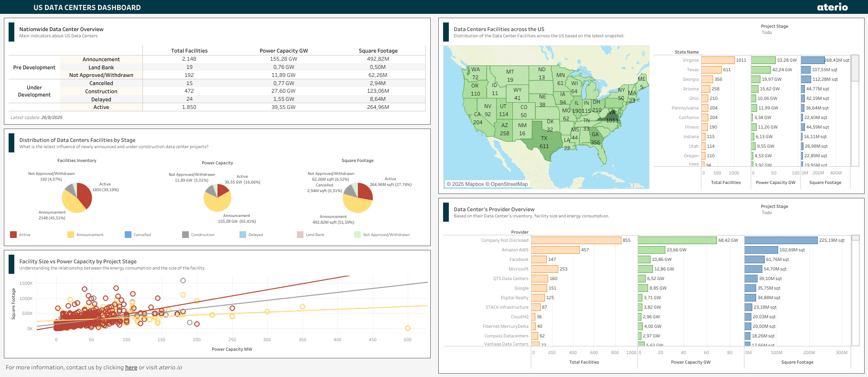Click the '492,82M' square footage cell
This screenshot has height=377, width=868.
[x=378, y=59]
